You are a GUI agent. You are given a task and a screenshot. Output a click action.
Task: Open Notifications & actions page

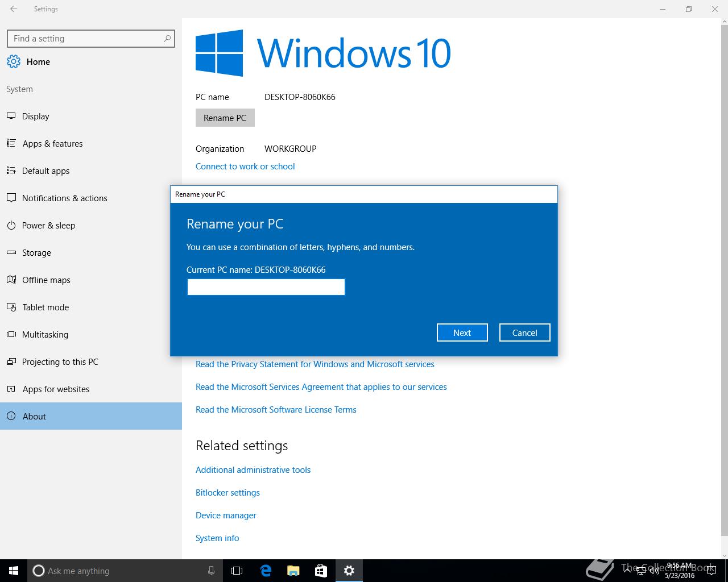tap(91, 198)
